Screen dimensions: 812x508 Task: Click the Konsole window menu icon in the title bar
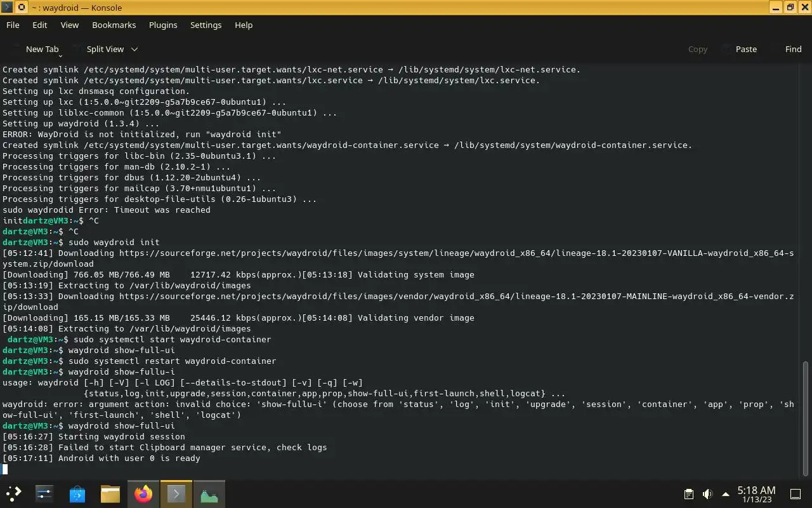(x=6, y=8)
